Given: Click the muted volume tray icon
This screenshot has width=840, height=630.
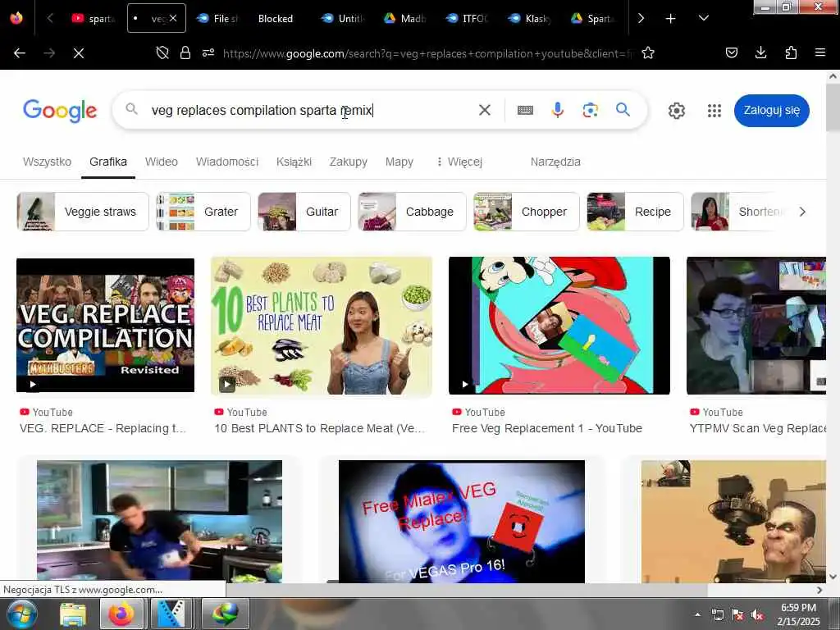Looking at the screenshot, I should (757, 615).
